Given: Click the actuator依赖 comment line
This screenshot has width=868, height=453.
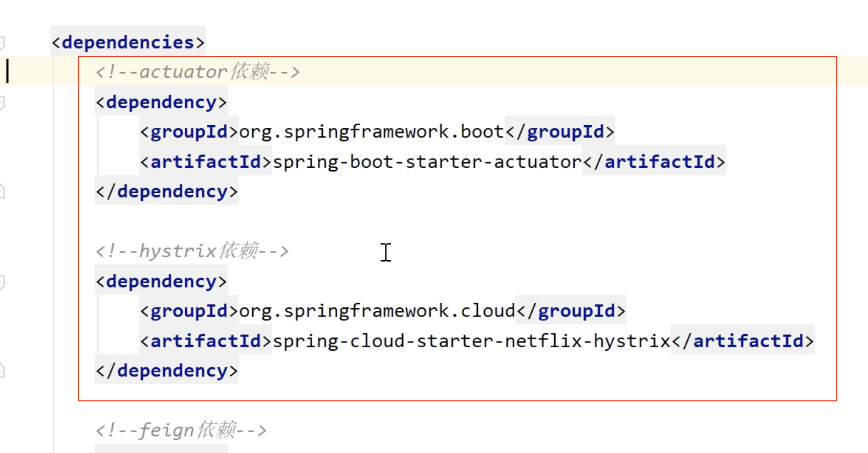Looking at the screenshot, I should pos(198,72).
